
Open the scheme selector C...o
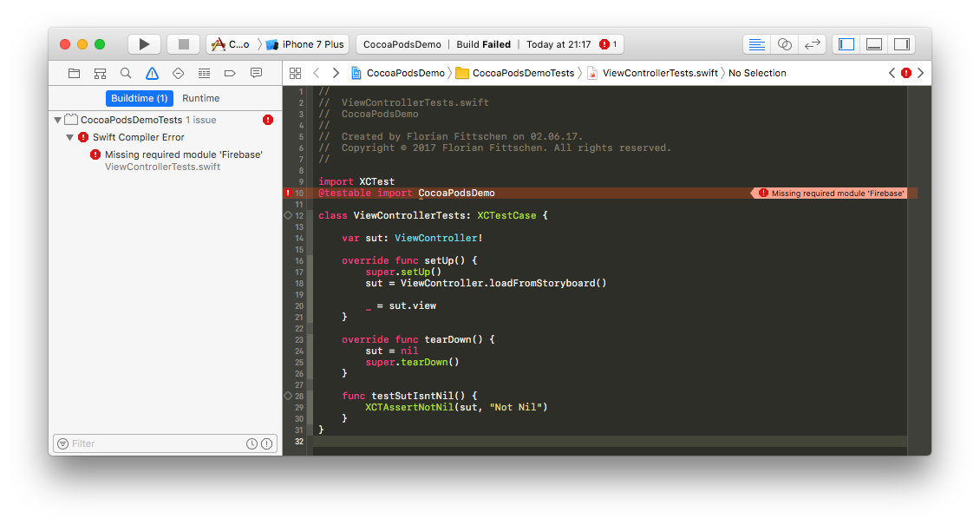click(232, 44)
